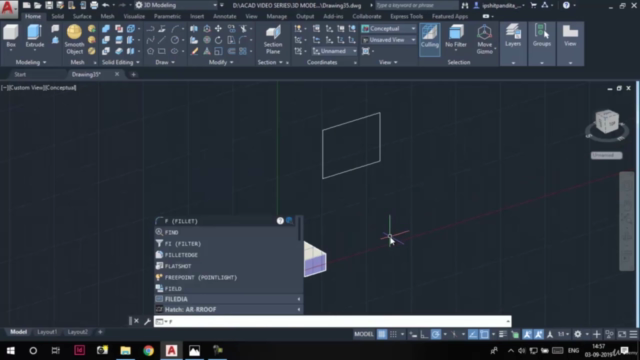Open the Section Plane tool
Viewport: 640px width, 360px height.
pyautogui.click(x=273, y=40)
